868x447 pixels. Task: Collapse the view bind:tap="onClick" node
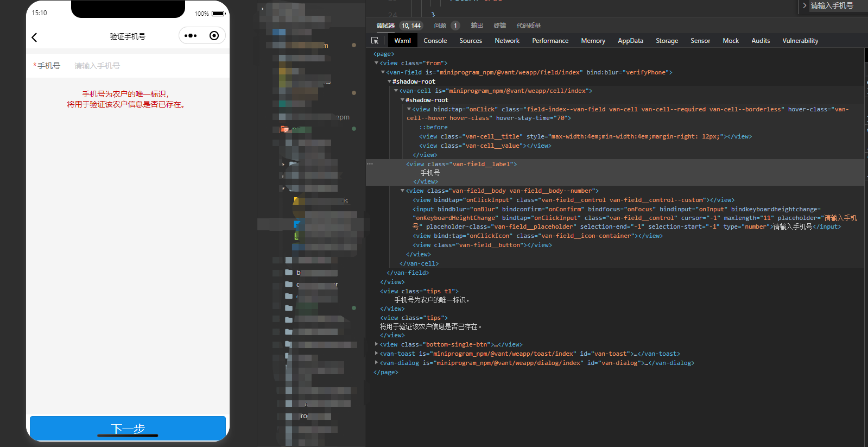pyautogui.click(x=409, y=109)
